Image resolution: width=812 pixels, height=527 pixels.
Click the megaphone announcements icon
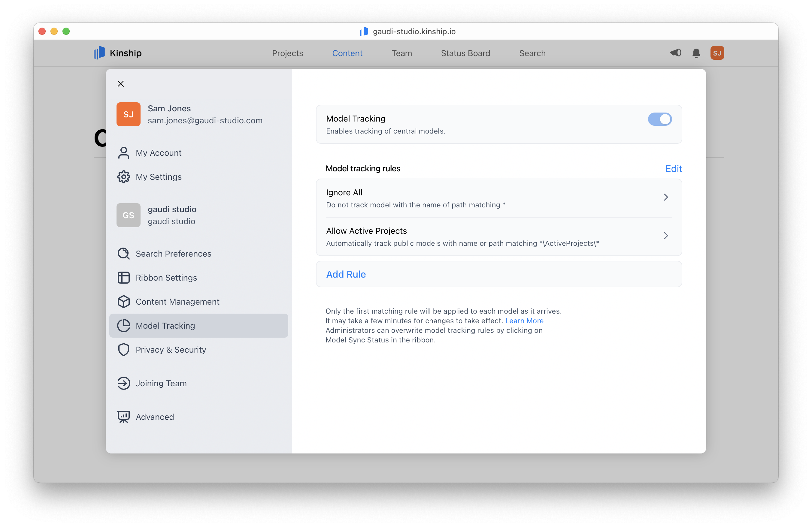[x=676, y=53]
